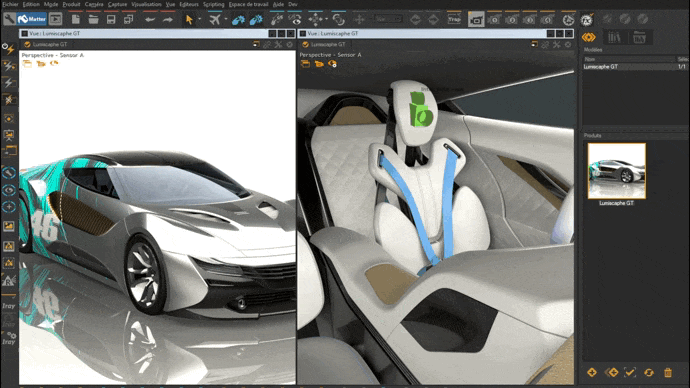
Task: Switch to the library books panel tab
Action: 614,37
